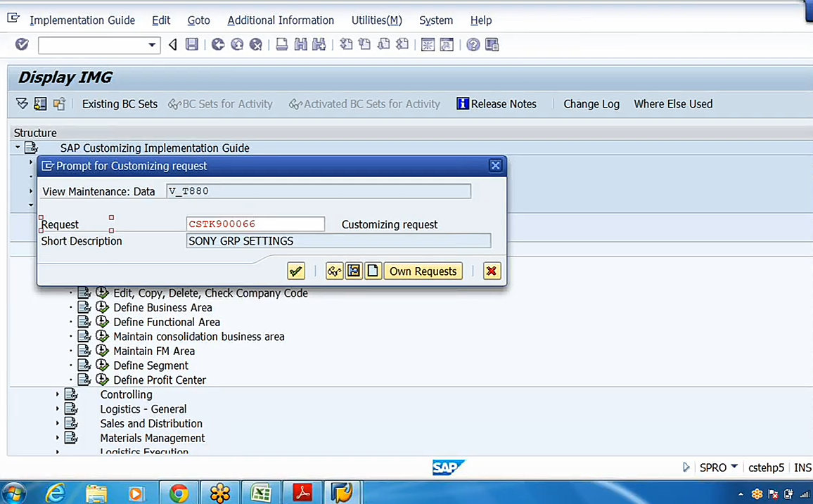
Task: Select Maintain consolidation business area row
Action: 198,336
